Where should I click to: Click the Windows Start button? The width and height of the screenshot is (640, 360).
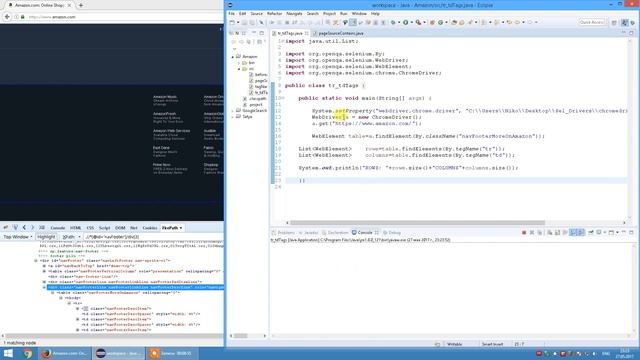[8, 353]
